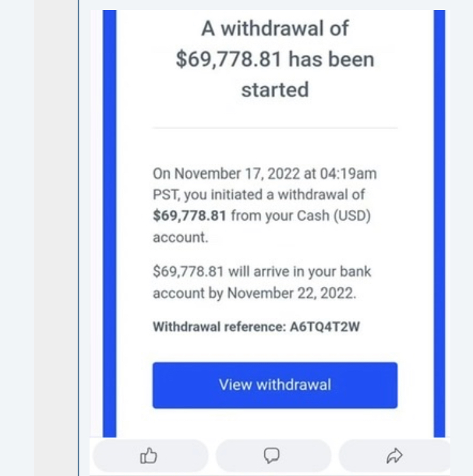Screen dimensions: 473x476
Task: Click "will arrive in your bank" line
Action: pyautogui.click(x=300, y=271)
